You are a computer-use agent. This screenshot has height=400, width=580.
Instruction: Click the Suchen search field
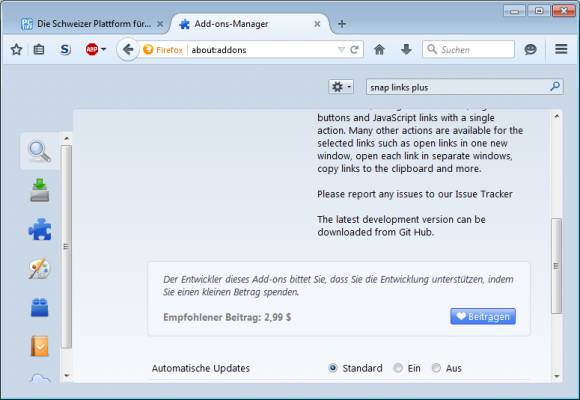468,50
